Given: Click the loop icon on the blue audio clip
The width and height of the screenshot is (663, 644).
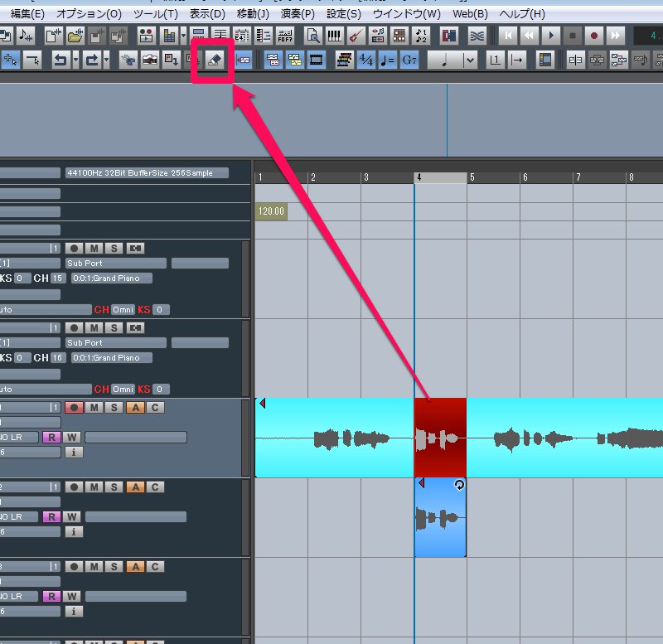Looking at the screenshot, I should (x=459, y=485).
